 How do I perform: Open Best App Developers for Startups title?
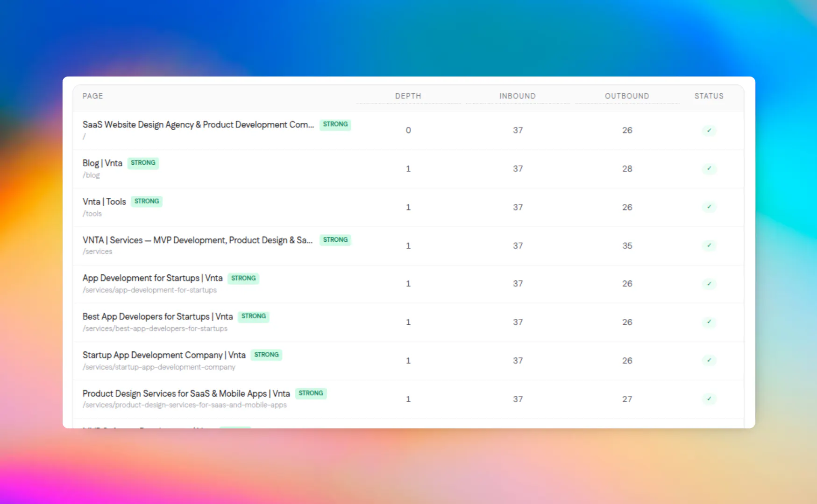(158, 316)
